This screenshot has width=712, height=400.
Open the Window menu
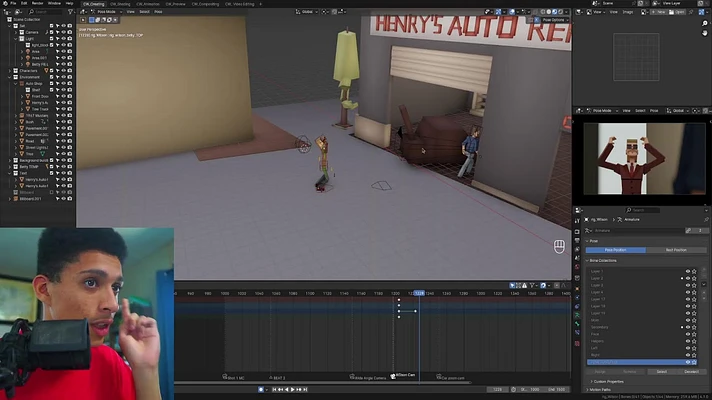pyautogui.click(x=54, y=3)
